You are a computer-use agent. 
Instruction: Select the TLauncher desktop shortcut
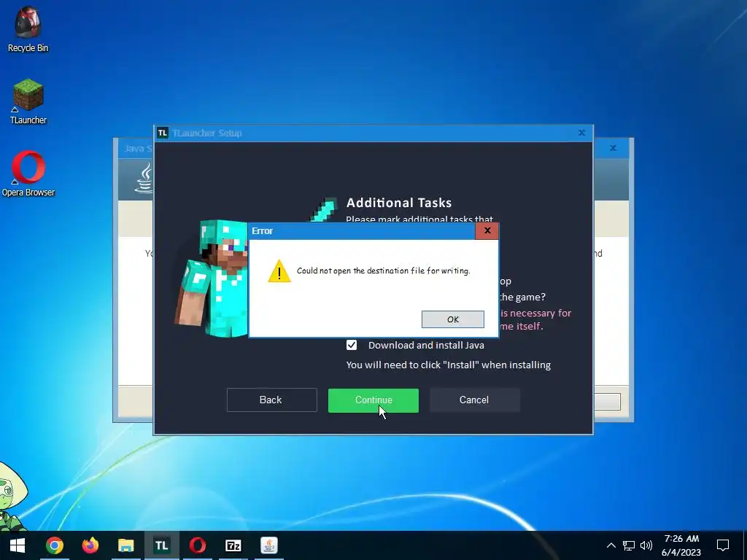point(28,101)
